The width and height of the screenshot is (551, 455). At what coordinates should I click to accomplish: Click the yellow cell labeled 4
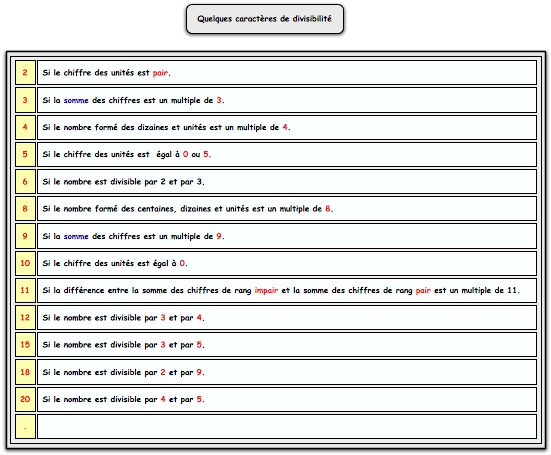(x=25, y=127)
